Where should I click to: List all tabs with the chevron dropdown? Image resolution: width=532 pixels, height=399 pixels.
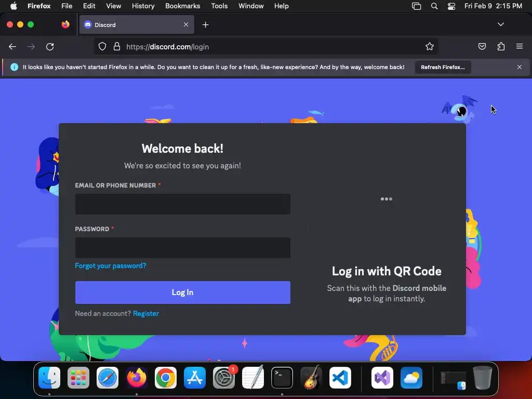[501, 24]
